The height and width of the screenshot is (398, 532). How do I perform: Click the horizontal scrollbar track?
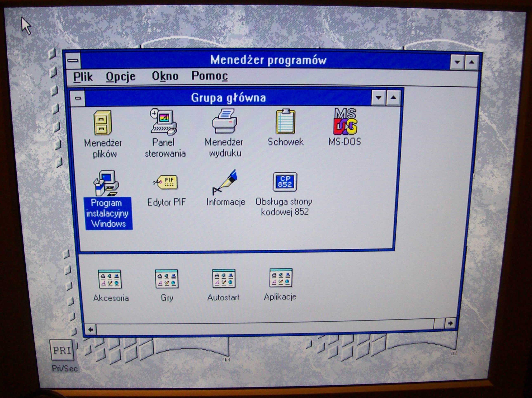tap(265, 326)
